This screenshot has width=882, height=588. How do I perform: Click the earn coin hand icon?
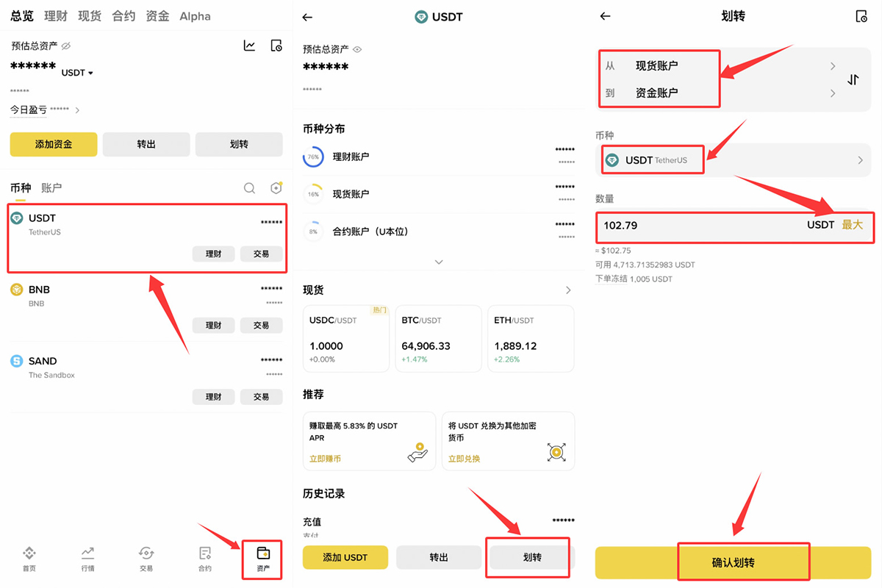point(417,452)
